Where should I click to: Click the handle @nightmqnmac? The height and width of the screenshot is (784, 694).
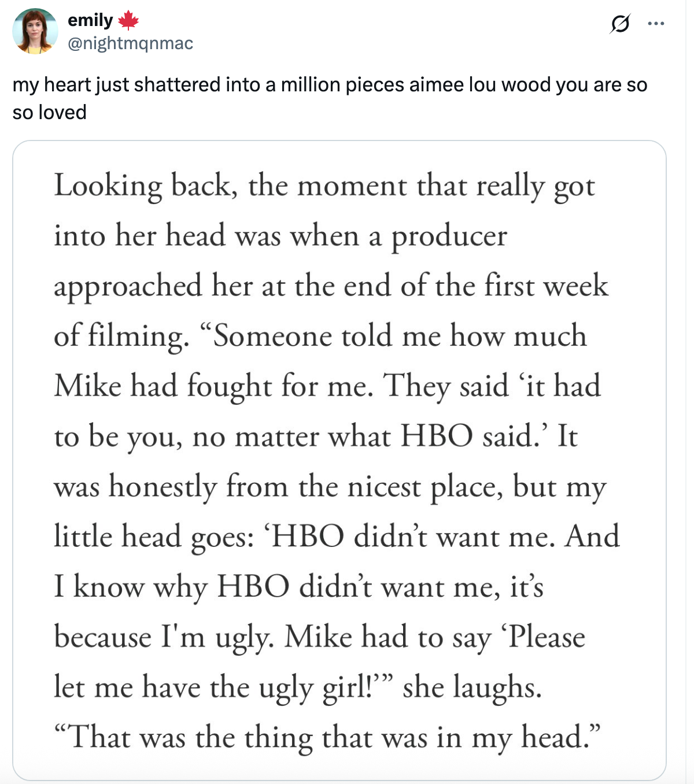coord(130,43)
